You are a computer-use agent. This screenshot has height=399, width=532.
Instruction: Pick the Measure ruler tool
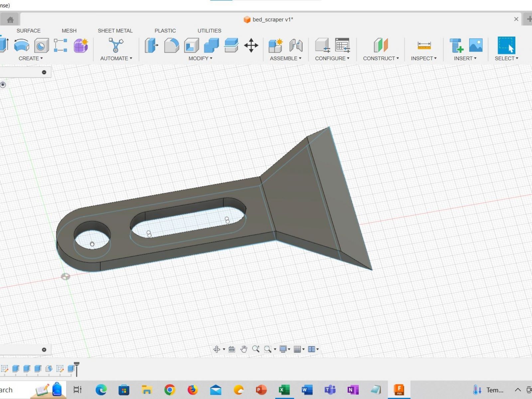424,46
